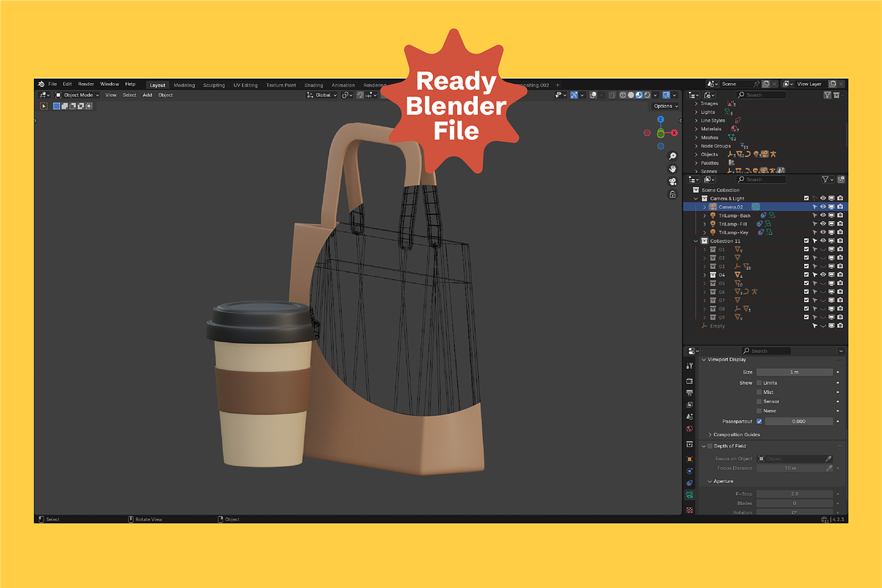The width and height of the screenshot is (882, 588).
Task: Collapse the Viewport Display panel
Action: point(704,359)
